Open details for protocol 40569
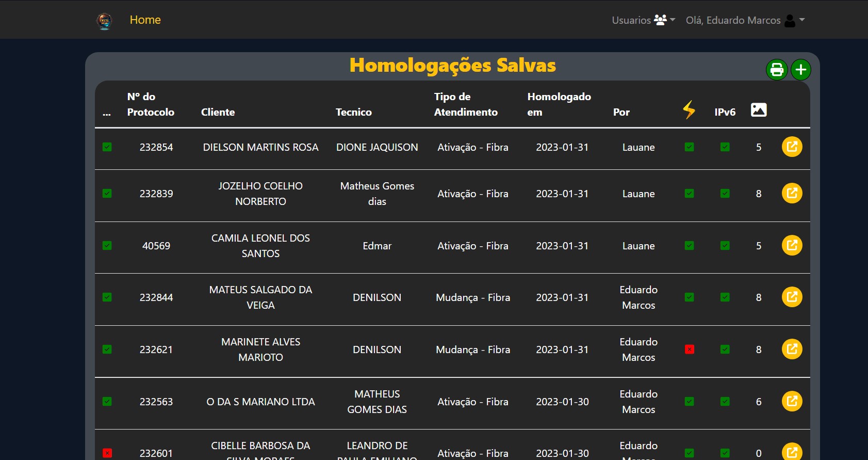Viewport: 868px width, 460px height. point(792,246)
